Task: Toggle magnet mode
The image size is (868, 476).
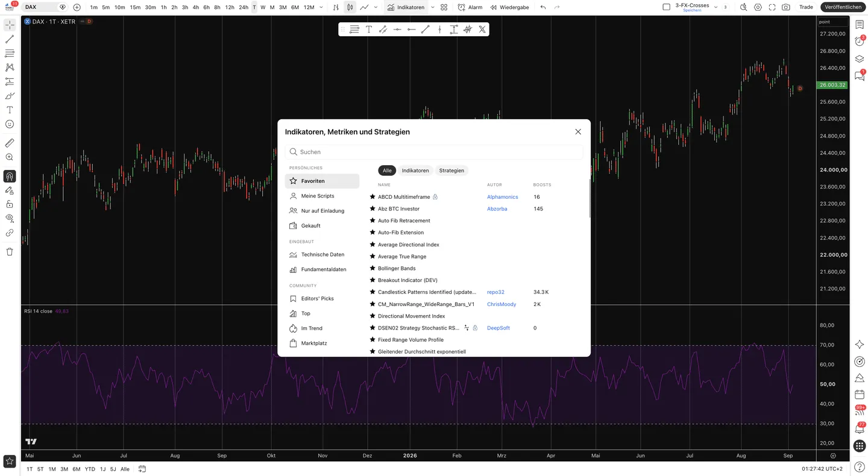Action: [10, 176]
